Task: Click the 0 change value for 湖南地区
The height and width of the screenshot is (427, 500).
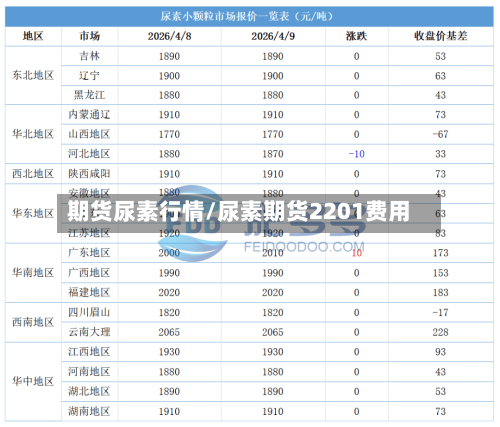Action: 356,412
